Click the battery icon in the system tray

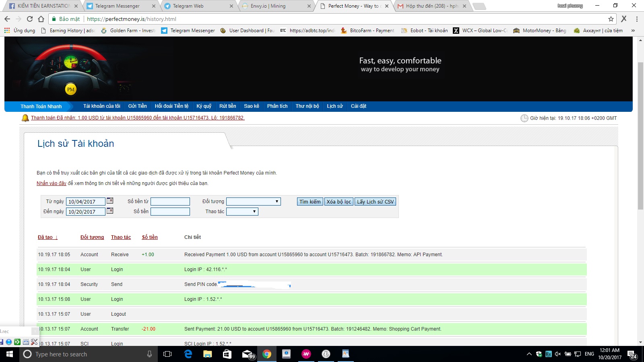coord(568,354)
